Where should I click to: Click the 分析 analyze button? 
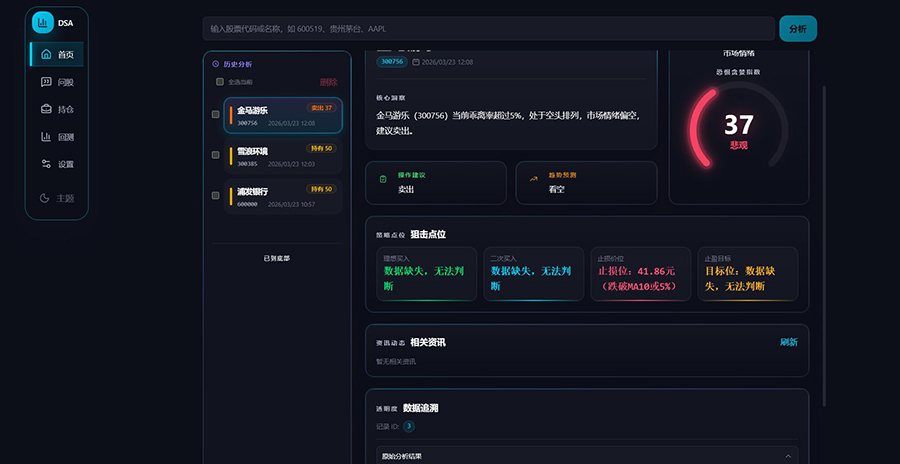pyautogui.click(x=797, y=29)
